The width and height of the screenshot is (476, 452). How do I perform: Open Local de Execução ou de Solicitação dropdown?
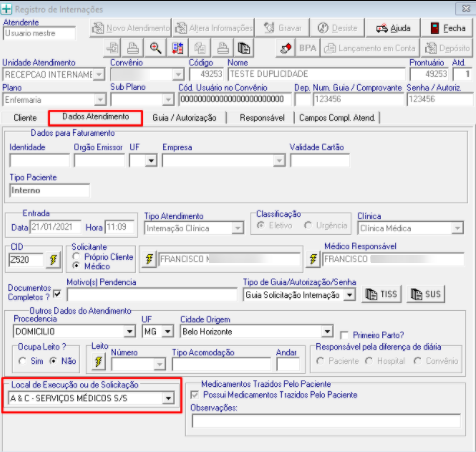coord(168,398)
